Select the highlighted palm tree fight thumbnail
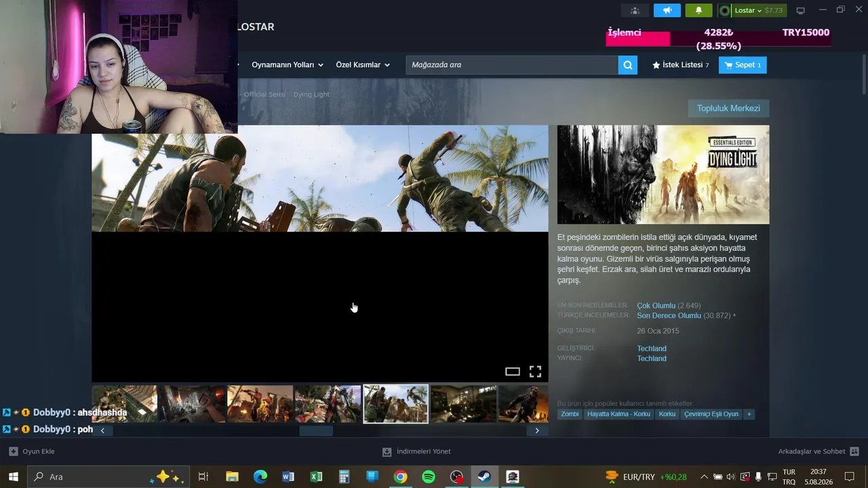This screenshot has width=868, height=488. point(395,404)
